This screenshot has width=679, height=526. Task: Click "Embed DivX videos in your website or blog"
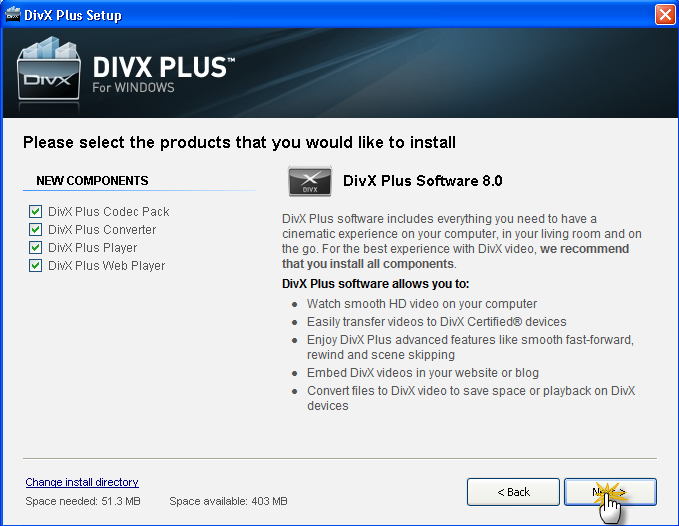423,373
